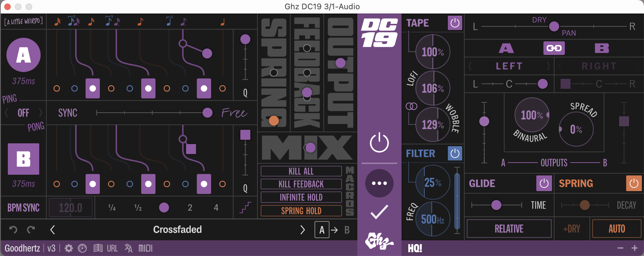Click the KILL ALL macro button
Viewport: 644px width, 256px height.
coord(301,171)
